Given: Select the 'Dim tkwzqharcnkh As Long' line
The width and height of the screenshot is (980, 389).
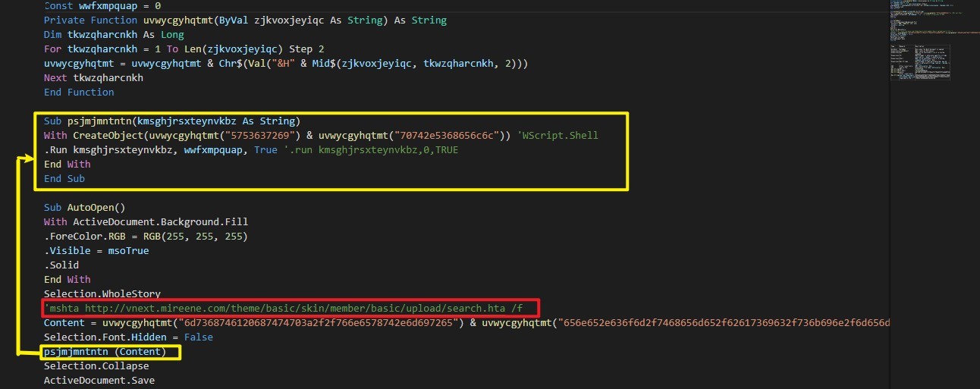Looking at the screenshot, I should (x=114, y=34).
